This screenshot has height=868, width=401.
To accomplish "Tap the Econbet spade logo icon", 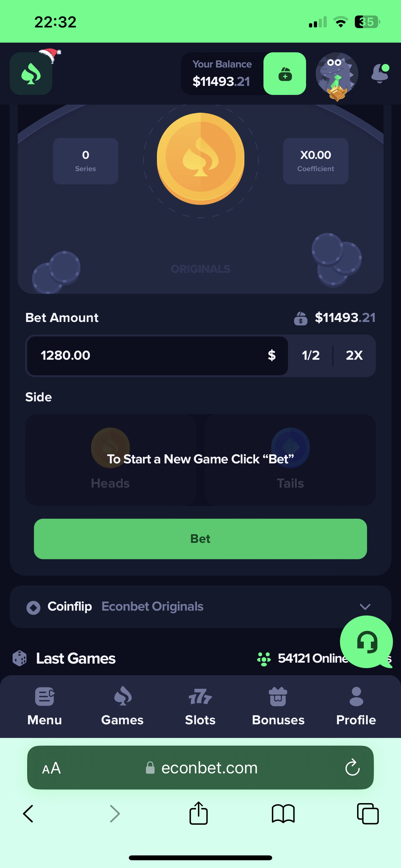I will (x=31, y=73).
